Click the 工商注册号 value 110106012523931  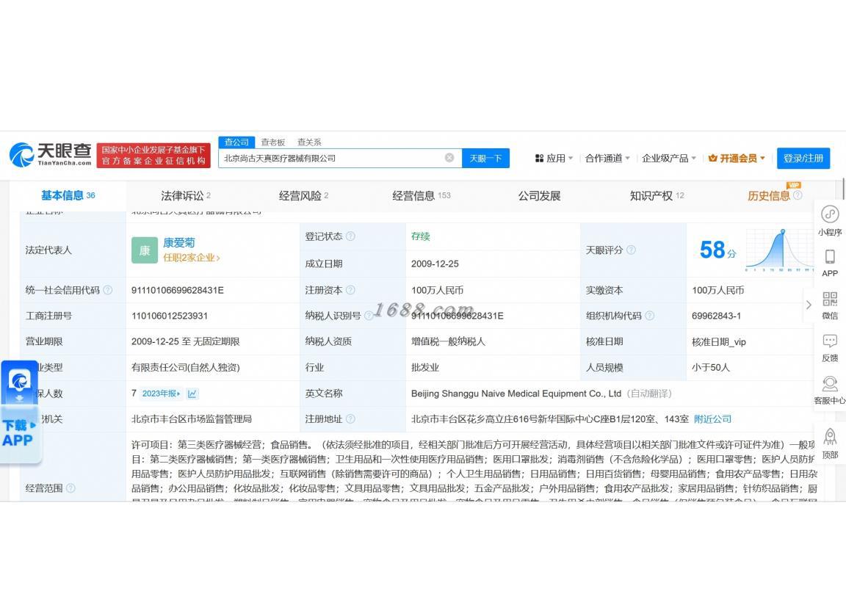[170, 316]
